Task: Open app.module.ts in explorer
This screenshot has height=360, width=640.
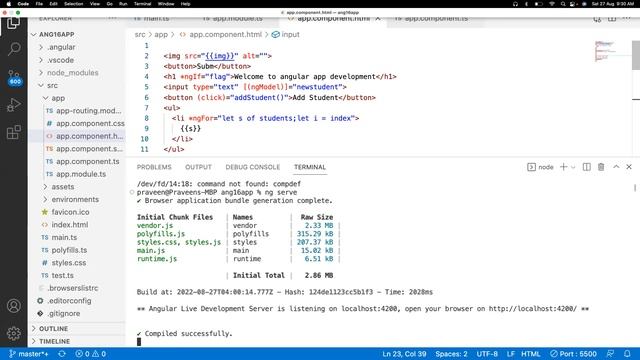Action: click(78, 174)
